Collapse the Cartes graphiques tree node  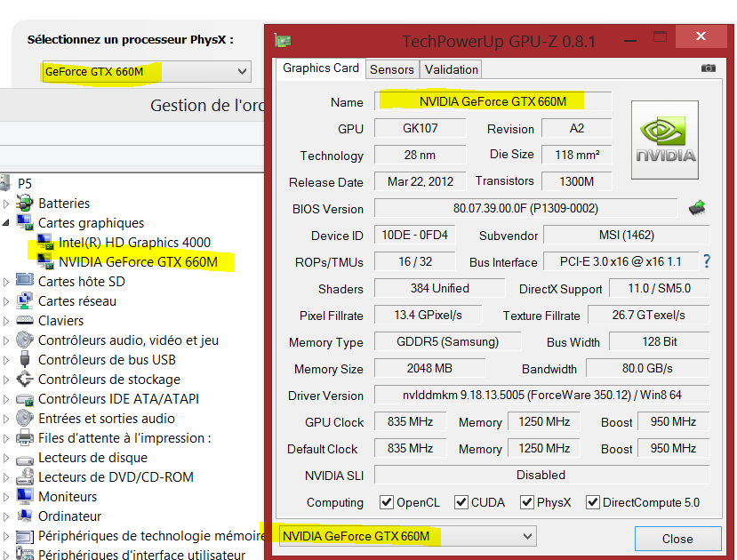pos(5,223)
